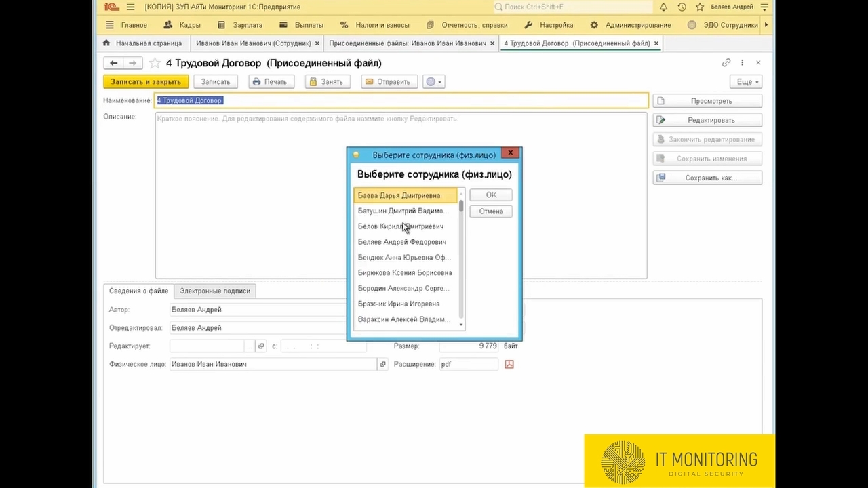Image resolution: width=868 pixels, height=488 pixels.
Task: Open the vertical three-dots form menu
Action: coord(743,62)
